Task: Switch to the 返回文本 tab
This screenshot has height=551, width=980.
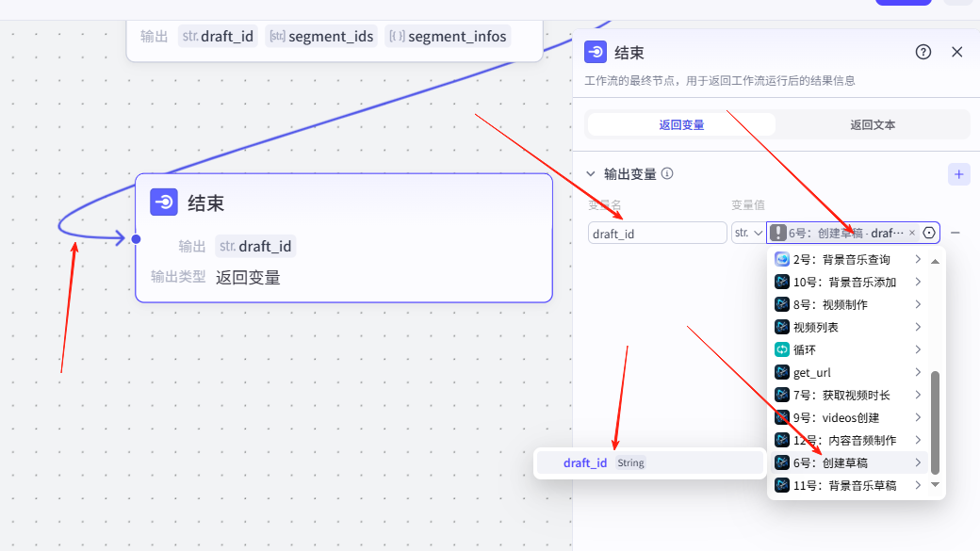Action: pyautogui.click(x=873, y=124)
